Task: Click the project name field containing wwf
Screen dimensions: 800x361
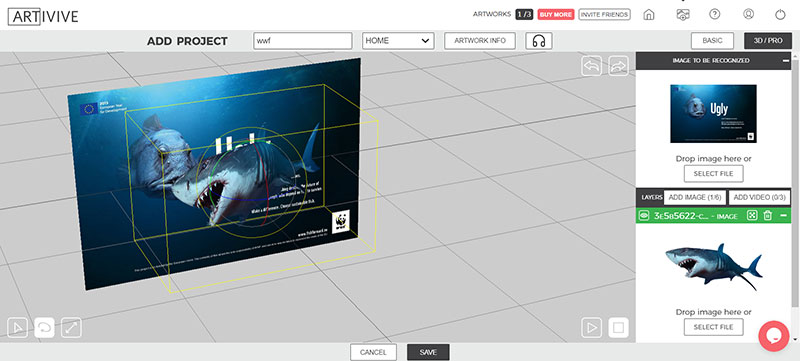Action: coord(303,41)
